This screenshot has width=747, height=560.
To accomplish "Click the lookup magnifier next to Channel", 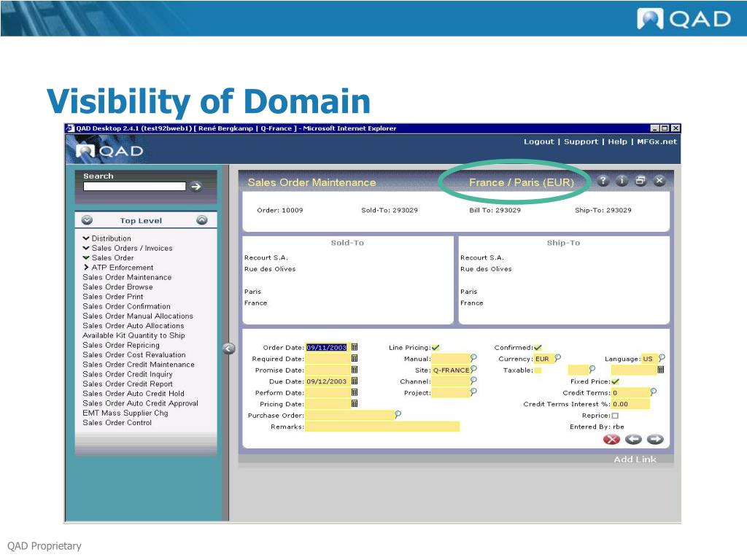I will [x=473, y=381].
